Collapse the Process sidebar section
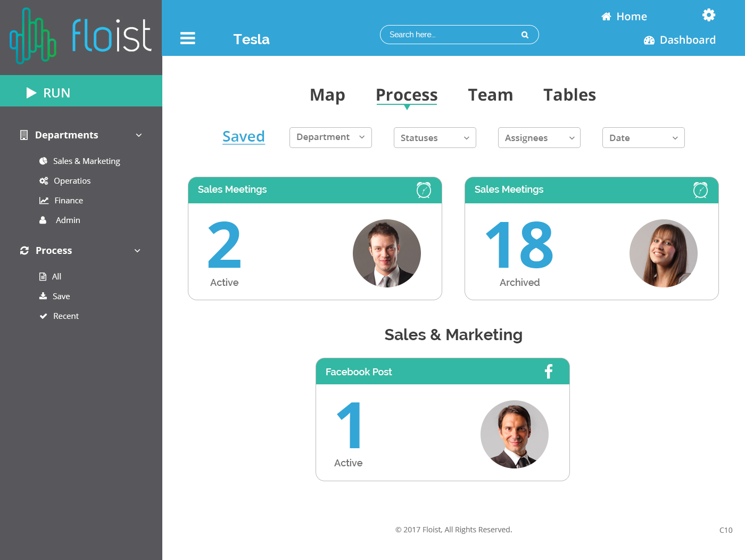Image resolution: width=745 pixels, height=560 pixels. point(137,251)
